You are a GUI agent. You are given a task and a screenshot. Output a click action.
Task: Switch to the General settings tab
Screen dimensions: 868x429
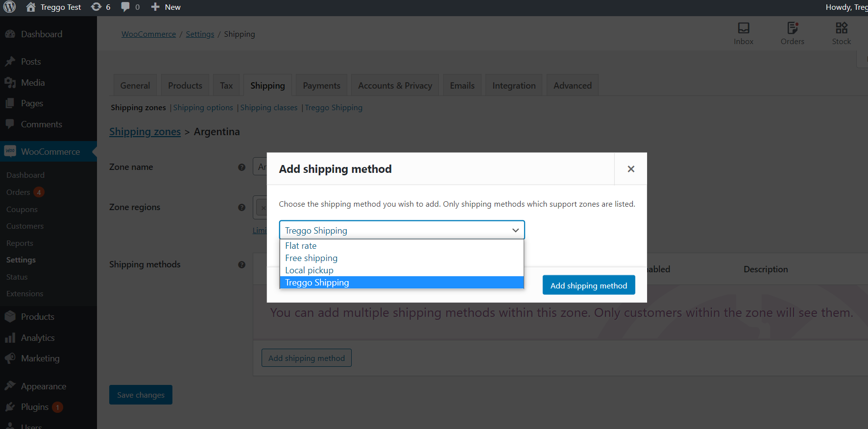click(135, 85)
